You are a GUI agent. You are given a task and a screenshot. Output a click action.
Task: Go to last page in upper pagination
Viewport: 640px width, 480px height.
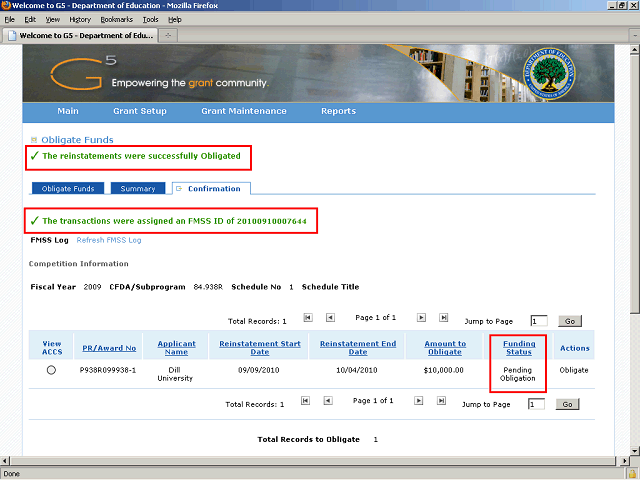tap(443, 318)
